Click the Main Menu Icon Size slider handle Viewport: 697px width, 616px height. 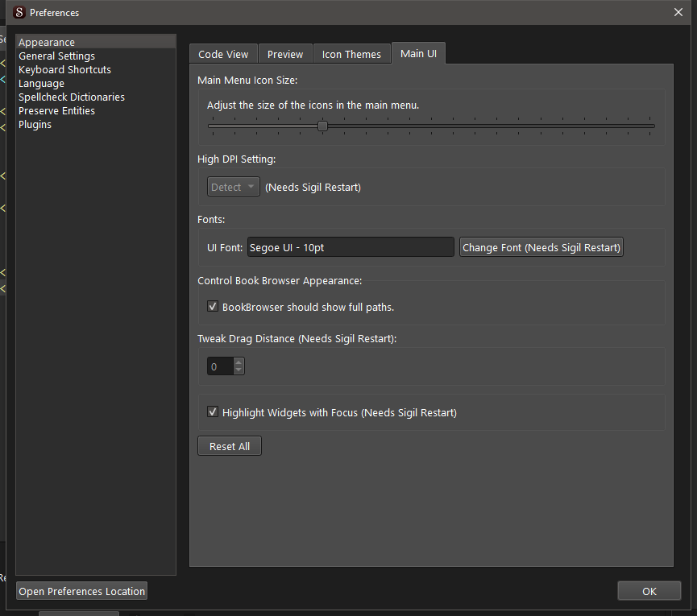[323, 126]
